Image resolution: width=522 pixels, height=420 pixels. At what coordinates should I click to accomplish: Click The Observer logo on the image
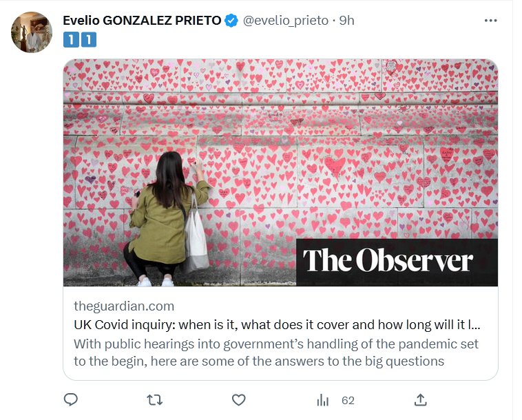[x=388, y=261]
